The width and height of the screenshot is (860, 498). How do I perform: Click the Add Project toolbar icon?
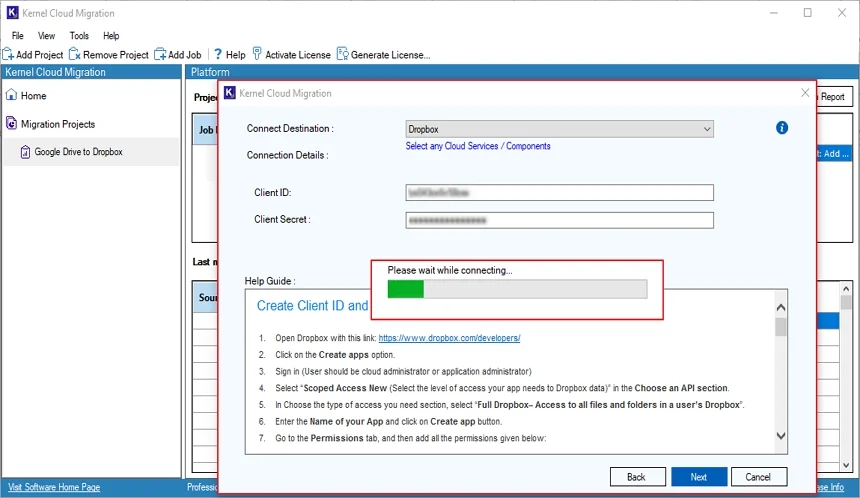pos(8,54)
